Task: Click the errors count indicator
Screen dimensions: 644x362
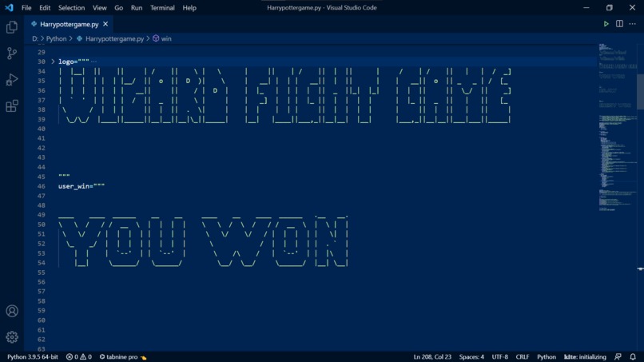Action: click(72, 356)
